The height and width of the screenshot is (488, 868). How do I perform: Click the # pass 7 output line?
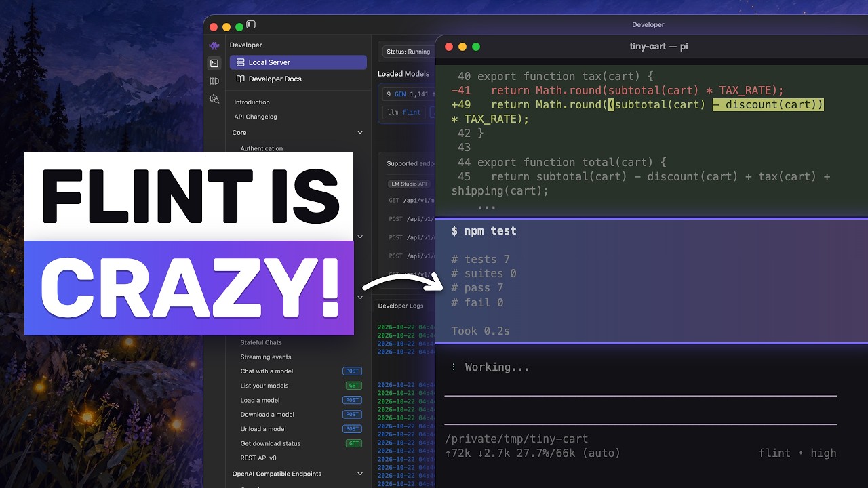pos(477,288)
